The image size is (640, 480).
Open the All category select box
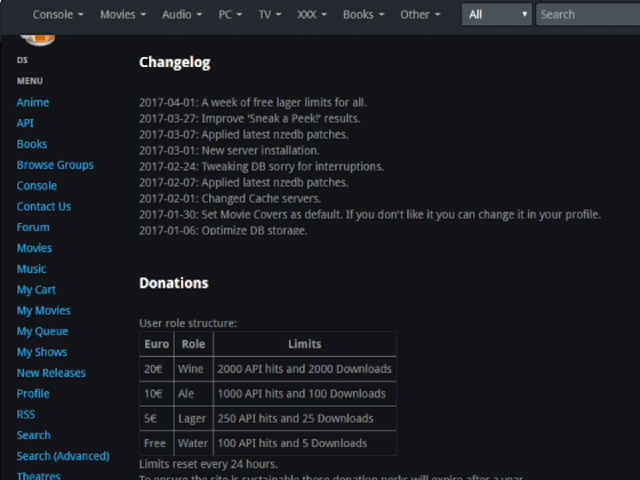tap(497, 15)
